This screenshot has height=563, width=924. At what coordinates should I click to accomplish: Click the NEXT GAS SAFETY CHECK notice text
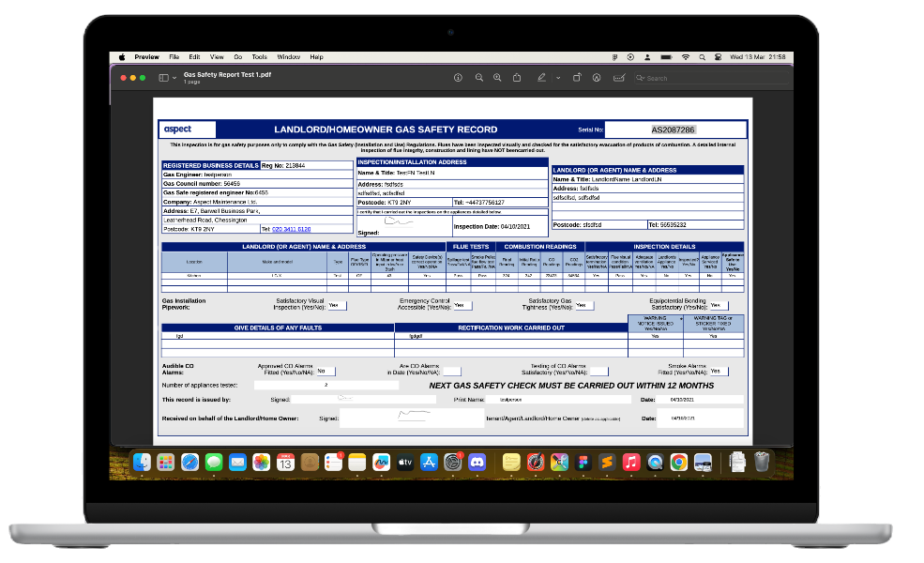pyautogui.click(x=571, y=386)
